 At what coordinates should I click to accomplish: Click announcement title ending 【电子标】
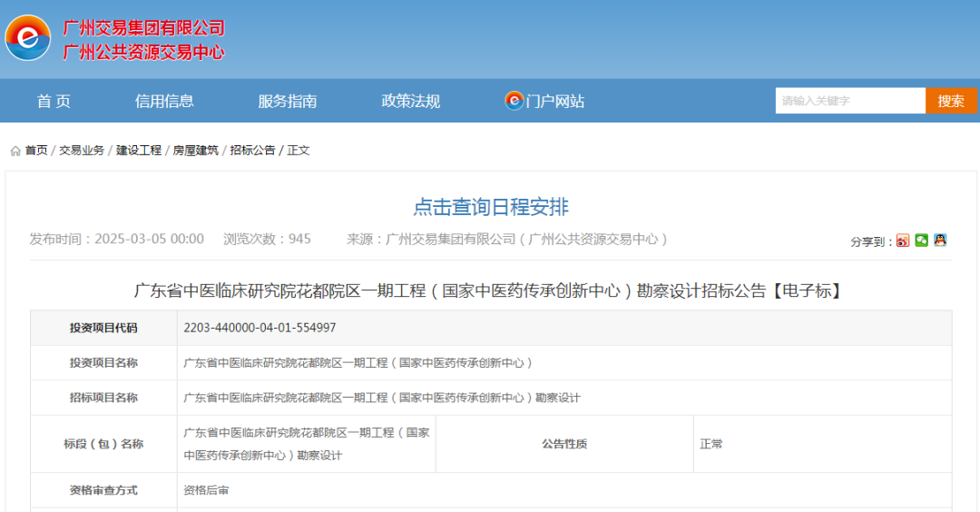491,290
